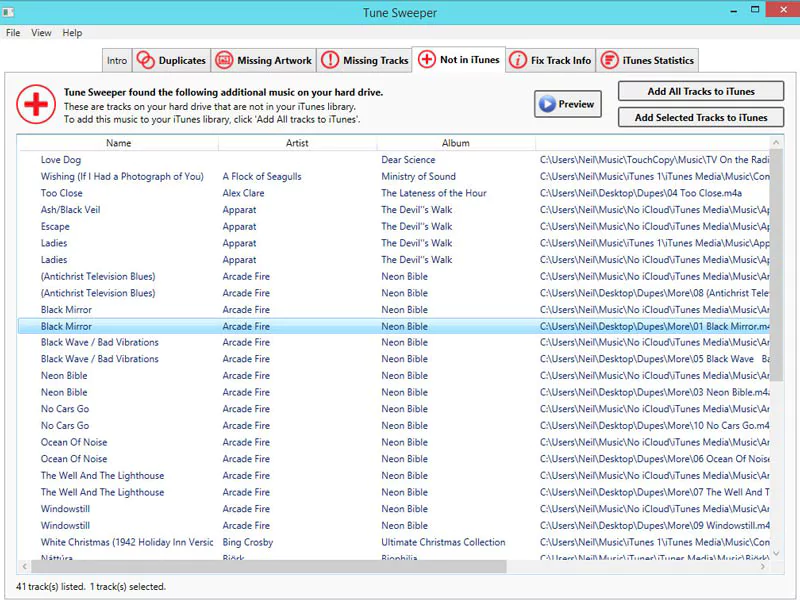Screen dimensions: 800x603
Task: Click path ending '03 Neon Bible.m4'
Action: click(655, 392)
